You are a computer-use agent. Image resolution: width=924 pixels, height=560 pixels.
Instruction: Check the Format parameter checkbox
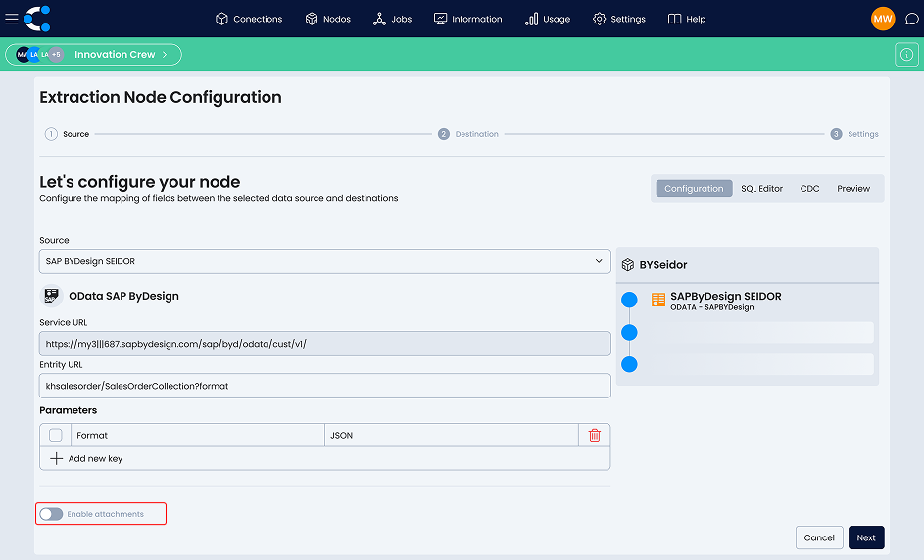click(x=56, y=435)
